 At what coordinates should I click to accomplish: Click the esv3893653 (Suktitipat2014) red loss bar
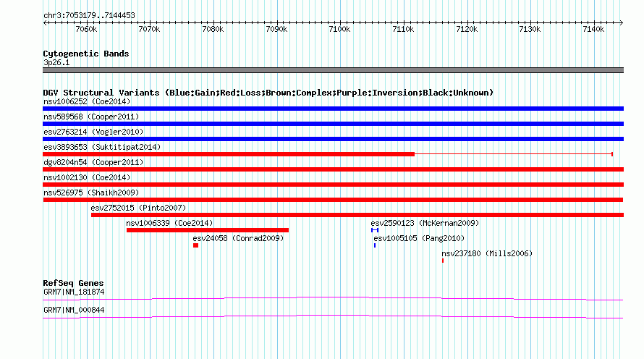[x=229, y=154]
